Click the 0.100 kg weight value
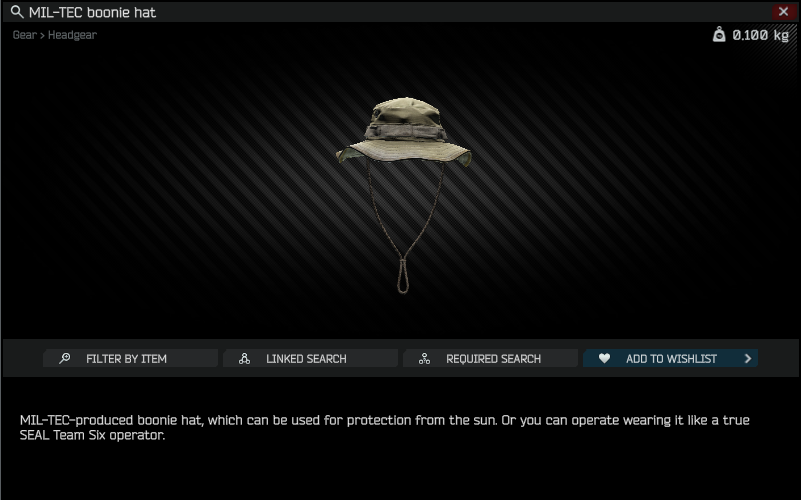Viewport: 801px width, 500px height. [760, 35]
